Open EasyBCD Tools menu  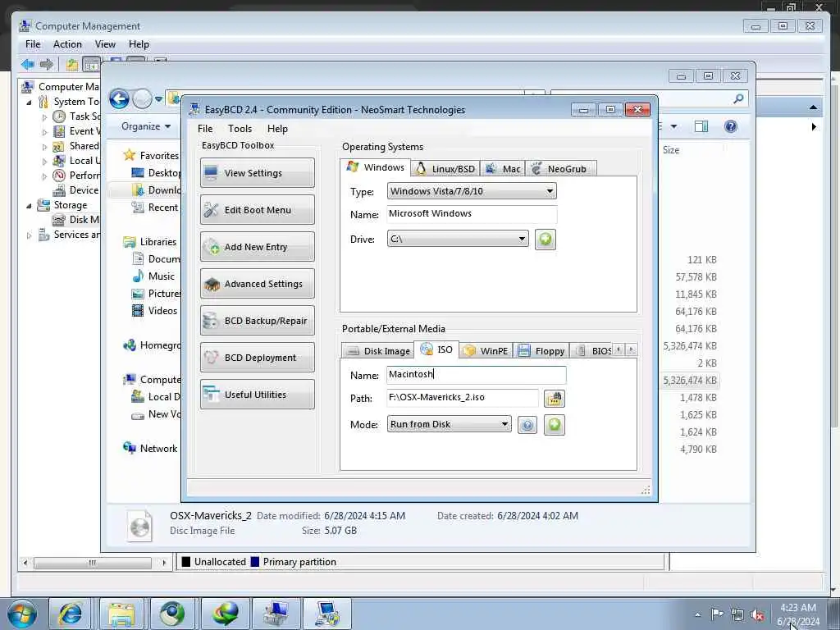240,129
